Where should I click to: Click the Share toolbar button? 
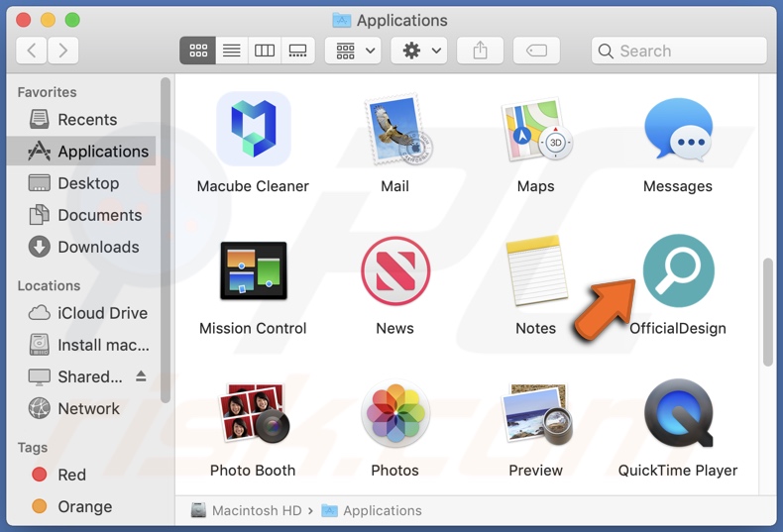[x=480, y=51]
